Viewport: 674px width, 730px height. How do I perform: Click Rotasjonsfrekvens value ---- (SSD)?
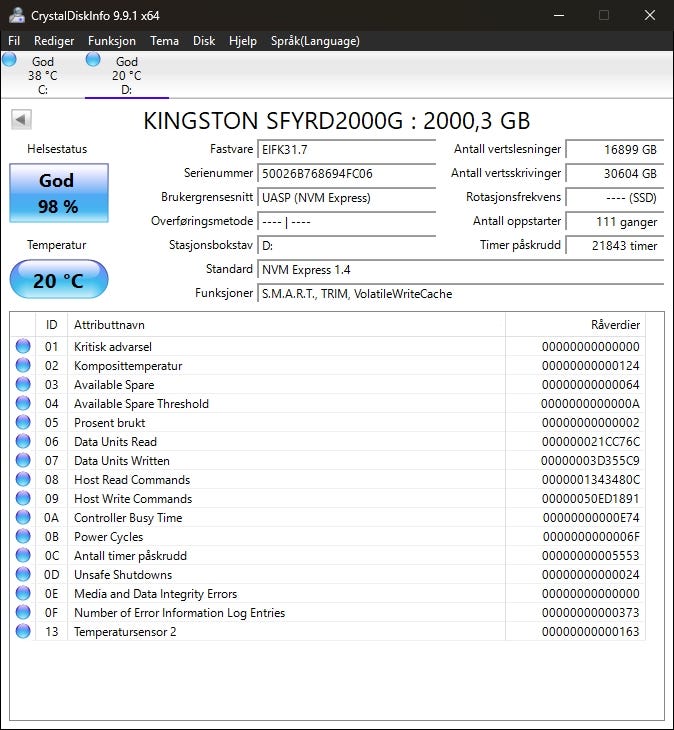pyautogui.click(x=614, y=197)
